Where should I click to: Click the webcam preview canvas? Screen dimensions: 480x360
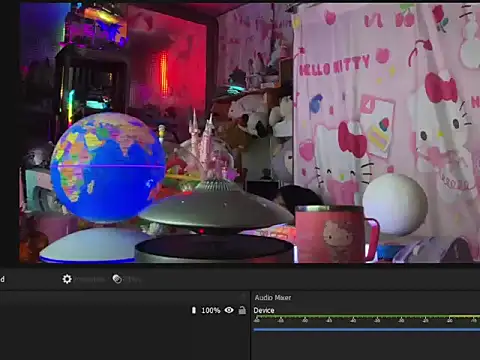click(250, 133)
